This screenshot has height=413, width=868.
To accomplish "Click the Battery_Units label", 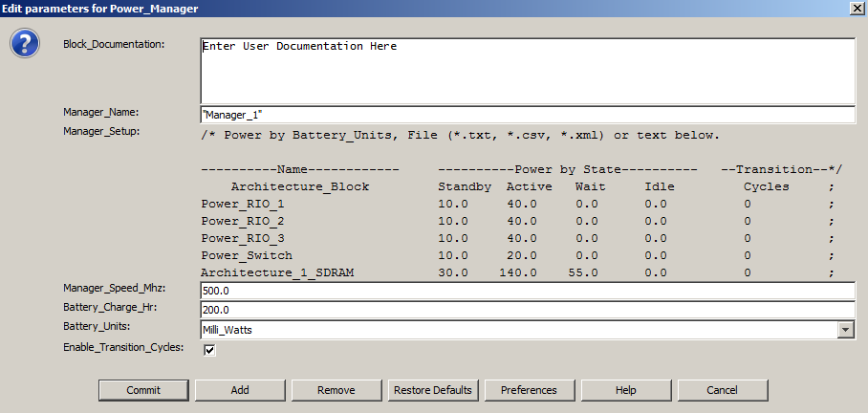I will click(97, 326).
